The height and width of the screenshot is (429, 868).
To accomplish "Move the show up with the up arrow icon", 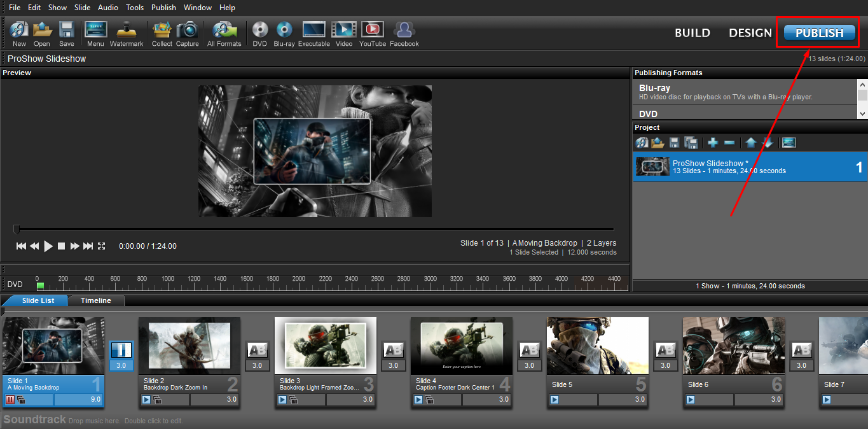I will [751, 143].
